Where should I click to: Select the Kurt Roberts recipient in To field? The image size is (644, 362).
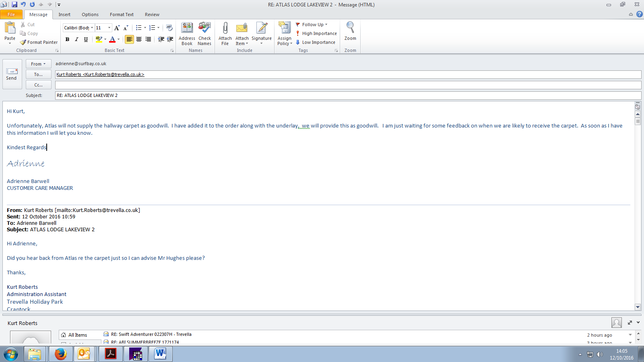100,74
